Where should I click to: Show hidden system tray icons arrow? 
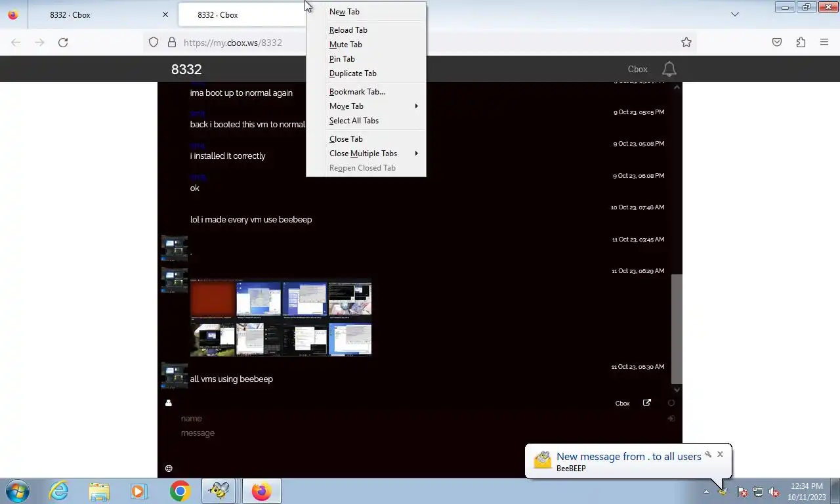(706, 492)
